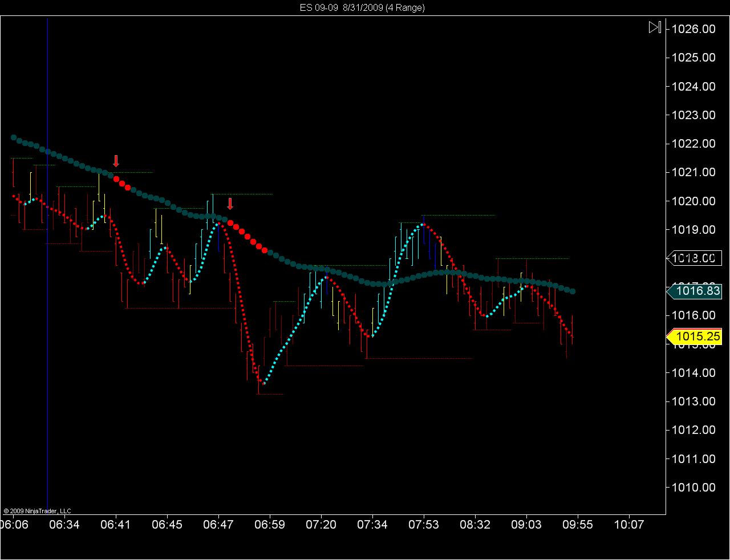Click the 09:03 time axis label
730x560 pixels.
(x=526, y=525)
